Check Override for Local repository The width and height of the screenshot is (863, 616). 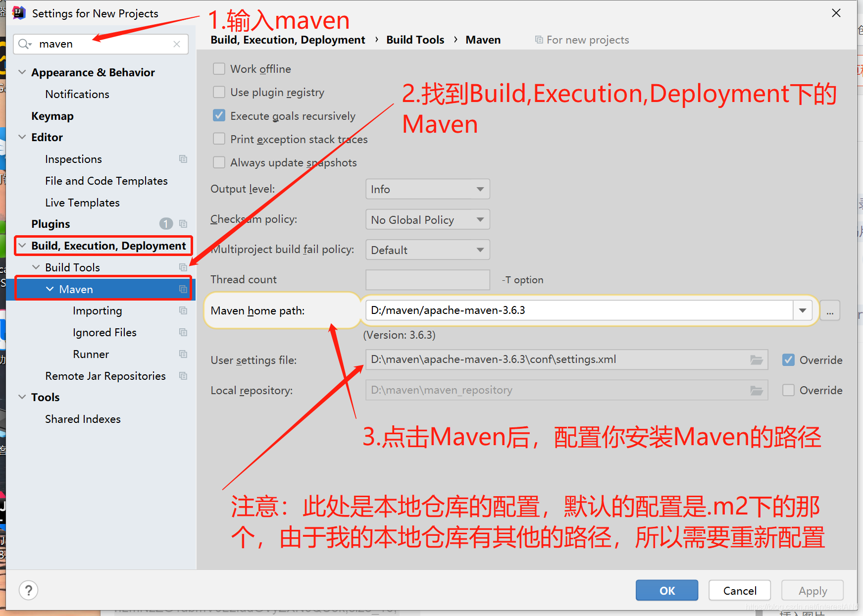789,390
